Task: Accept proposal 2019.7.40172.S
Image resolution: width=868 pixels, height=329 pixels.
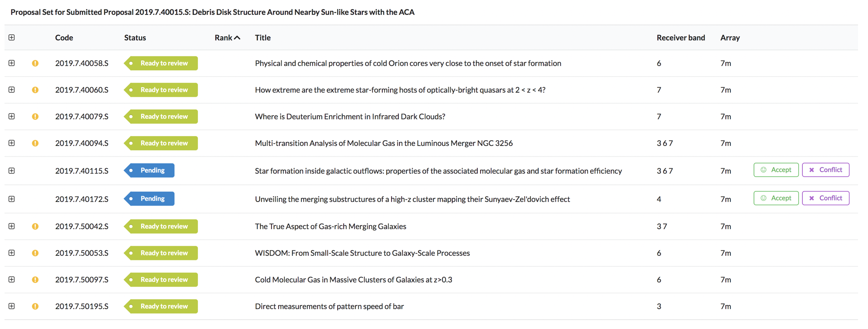Action: pos(776,198)
